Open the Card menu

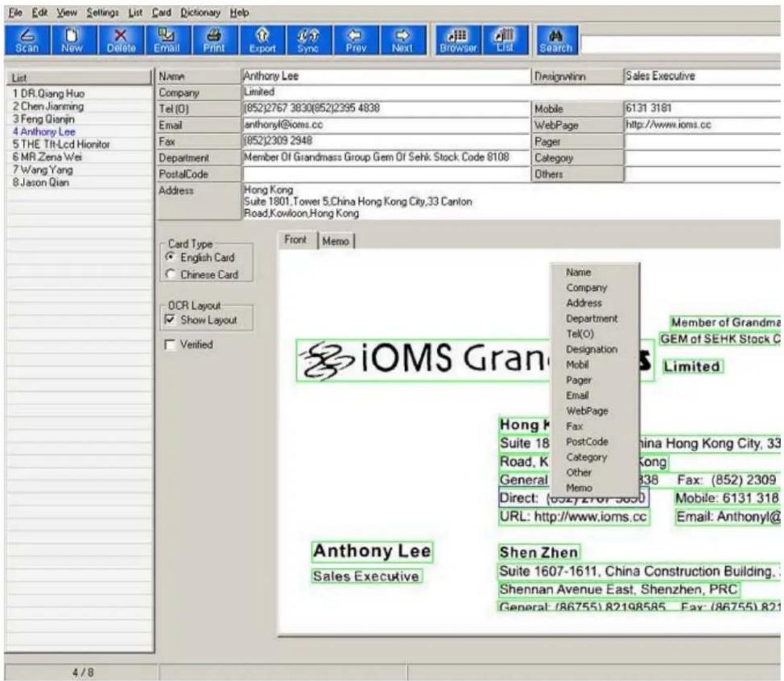(161, 12)
